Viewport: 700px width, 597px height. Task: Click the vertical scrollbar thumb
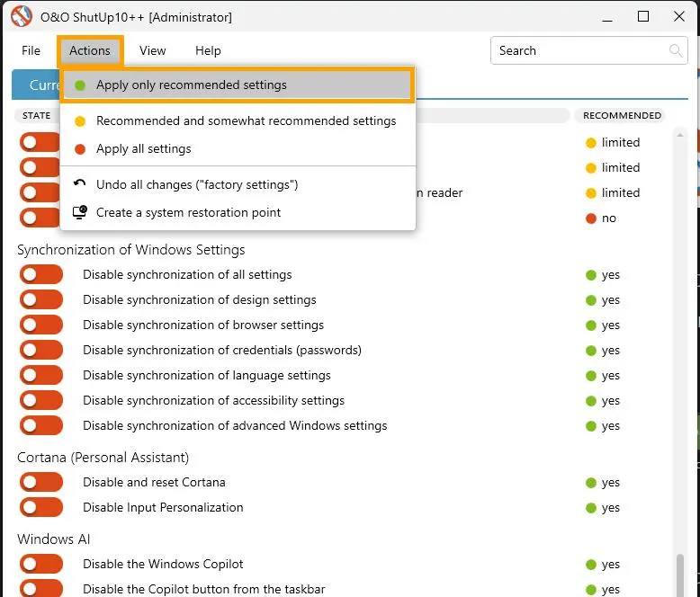(680, 575)
